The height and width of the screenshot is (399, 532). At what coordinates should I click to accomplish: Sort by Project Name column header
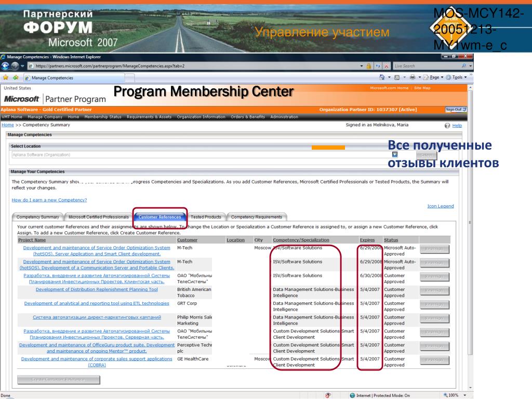click(32, 240)
